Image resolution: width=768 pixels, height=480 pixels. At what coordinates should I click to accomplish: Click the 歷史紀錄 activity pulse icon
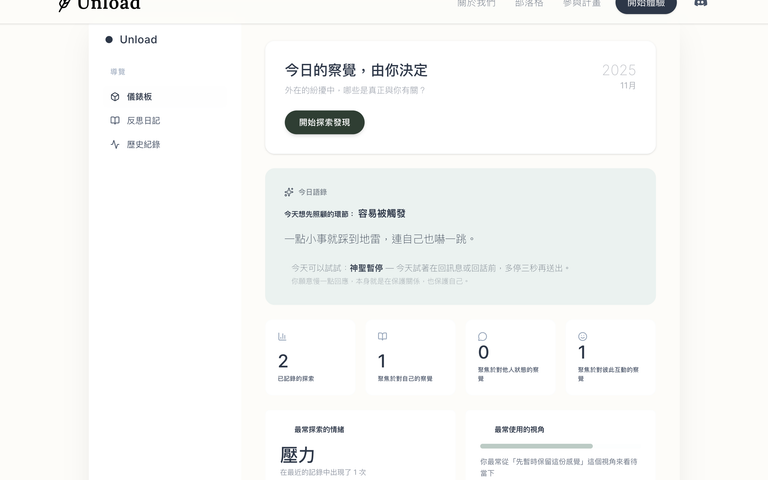point(115,145)
